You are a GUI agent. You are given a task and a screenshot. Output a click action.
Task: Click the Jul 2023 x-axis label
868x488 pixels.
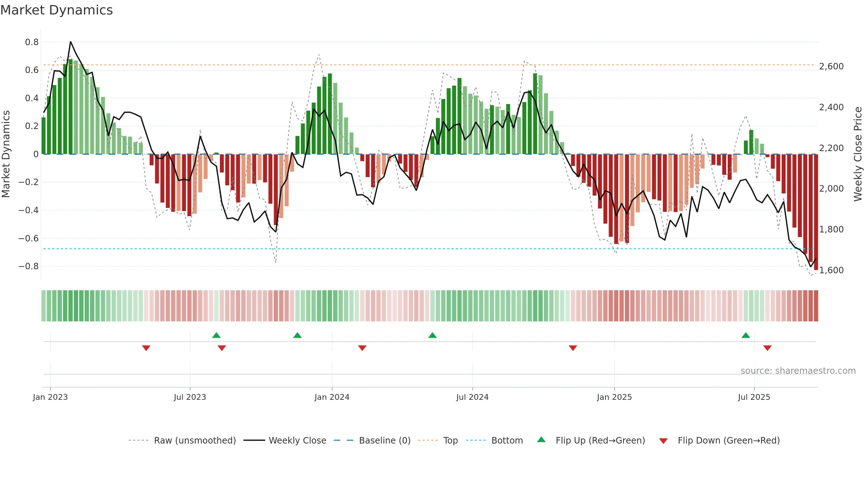[x=190, y=397]
